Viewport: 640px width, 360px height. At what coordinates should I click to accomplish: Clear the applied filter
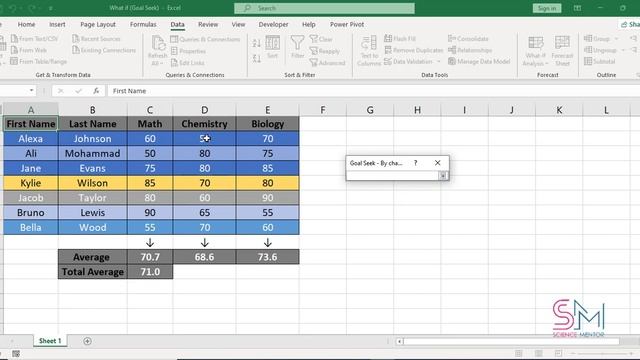(321, 39)
